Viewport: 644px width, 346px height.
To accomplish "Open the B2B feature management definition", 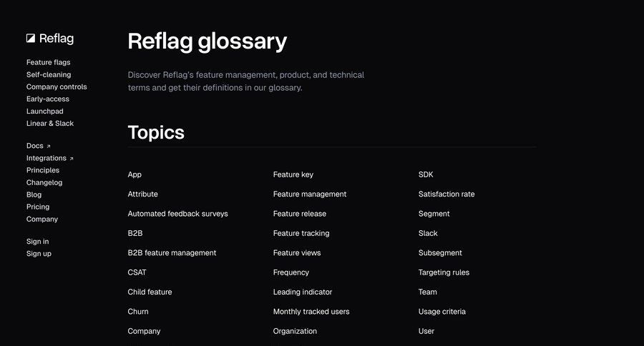I will click(172, 253).
